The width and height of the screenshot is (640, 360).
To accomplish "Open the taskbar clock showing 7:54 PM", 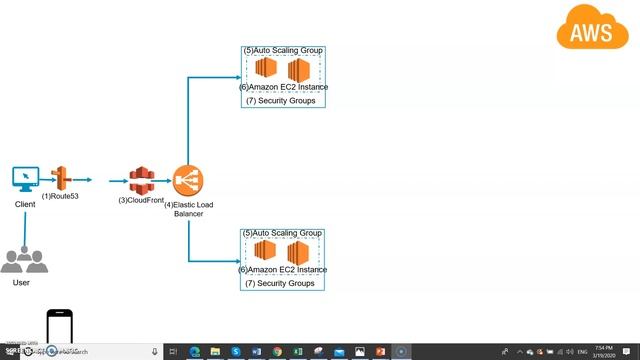I will [604, 351].
